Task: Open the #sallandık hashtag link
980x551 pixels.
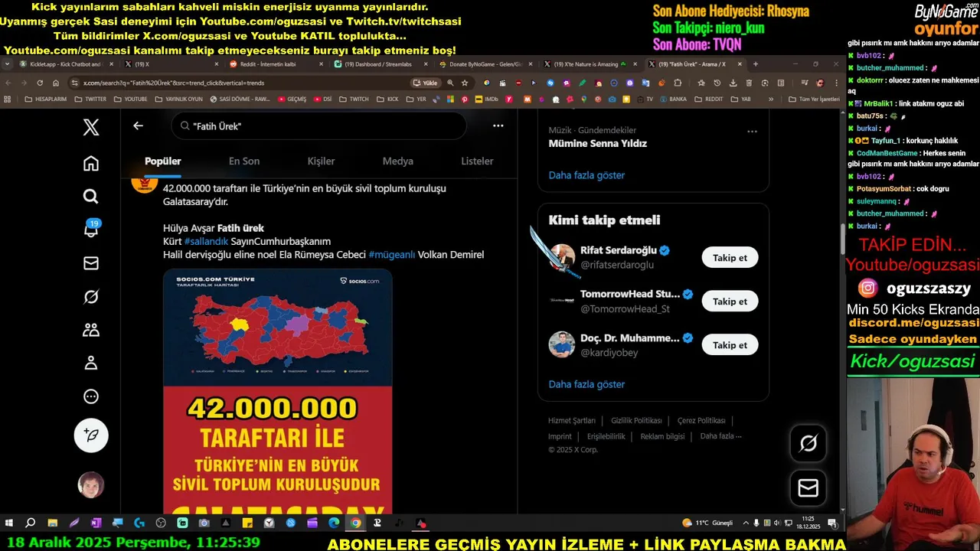Action: click(x=206, y=241)
